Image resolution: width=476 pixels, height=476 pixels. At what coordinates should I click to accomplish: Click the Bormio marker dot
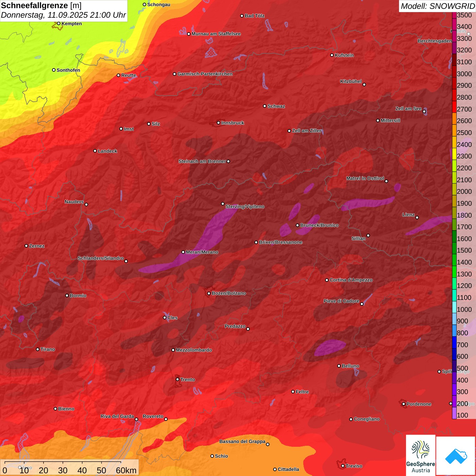[x=67, y=295]
